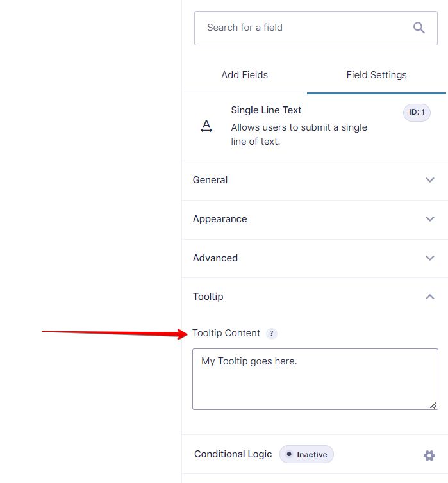Select the Field Settings tab
The image size is (448, 483).
tap(376, 75)
